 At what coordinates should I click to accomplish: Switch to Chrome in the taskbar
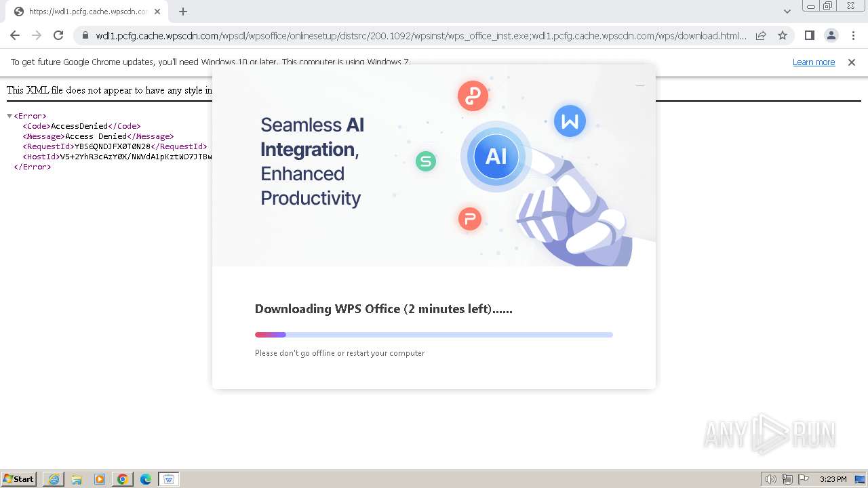pyautogui.click(x=123, y=479)
